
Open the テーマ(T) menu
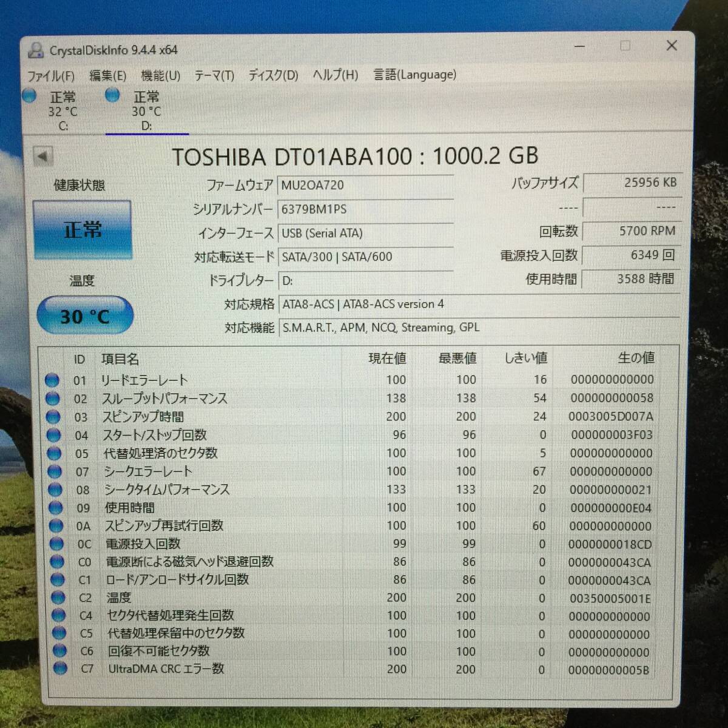pyautogui.click(x=214, y=76)
